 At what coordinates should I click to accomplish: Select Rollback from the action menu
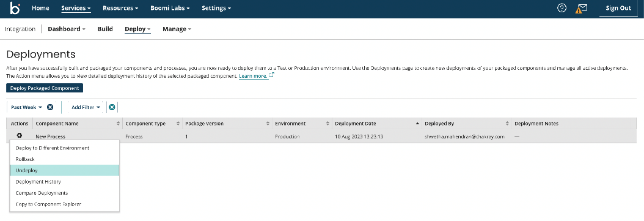[x=65, y=159]
